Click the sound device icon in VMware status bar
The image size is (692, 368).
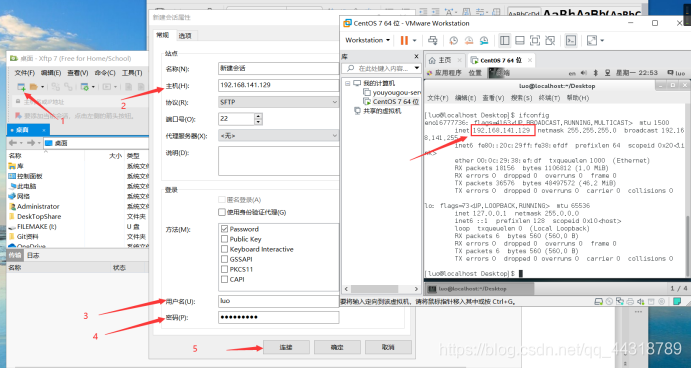pyautogui.click(x=640, y=301)
